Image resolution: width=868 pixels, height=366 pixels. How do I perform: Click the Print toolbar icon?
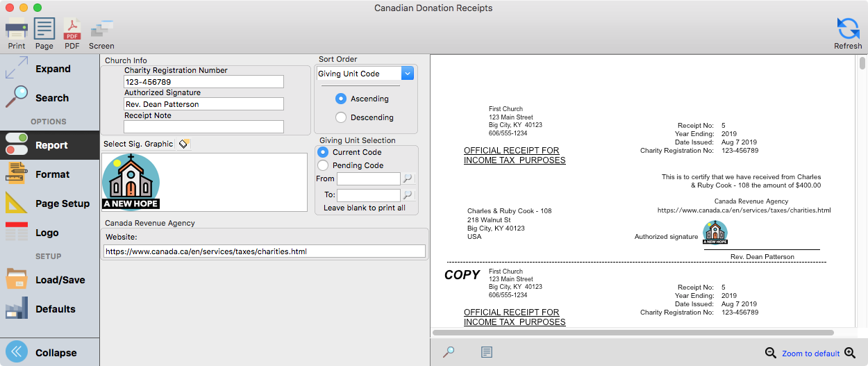point(16,33)
